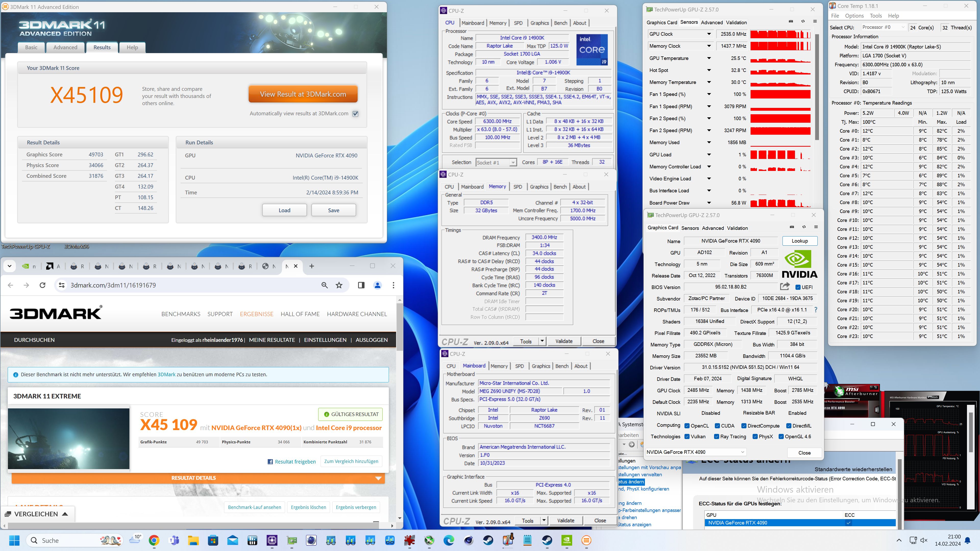The image size is (980, 551).
Task: Open hamburger menu in GPU-Z Graphics Card window
Action: pyautogui.click(x=816, y=227)
